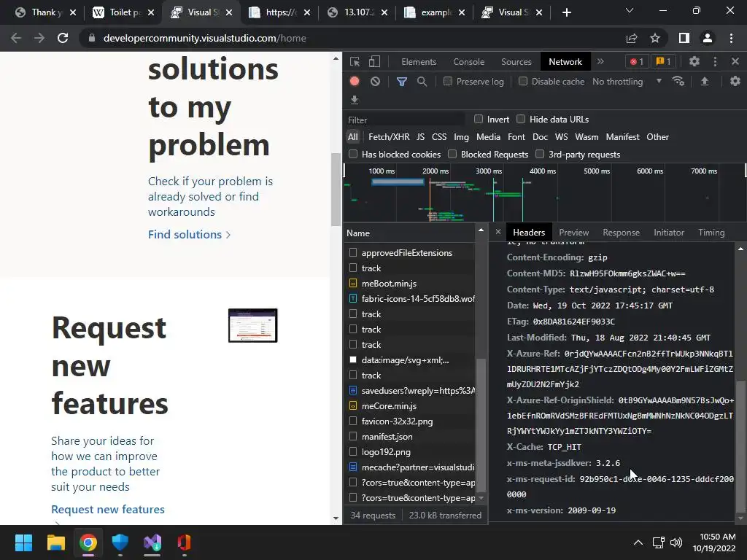Toggle the device toolbar icon
Viewport: 747px width, 560px height.
pyautogui.click(x=374, y=61)
